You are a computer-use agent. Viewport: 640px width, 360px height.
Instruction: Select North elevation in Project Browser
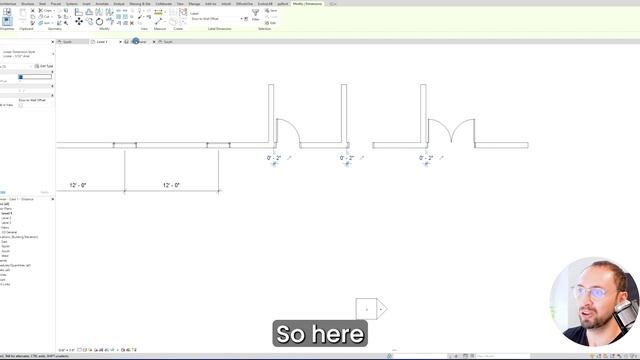5,247
